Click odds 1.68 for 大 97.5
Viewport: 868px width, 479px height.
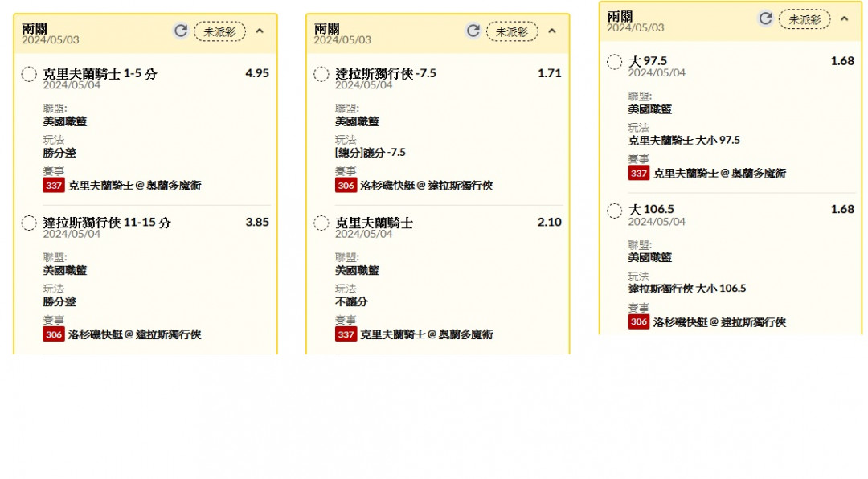point(842,61)
